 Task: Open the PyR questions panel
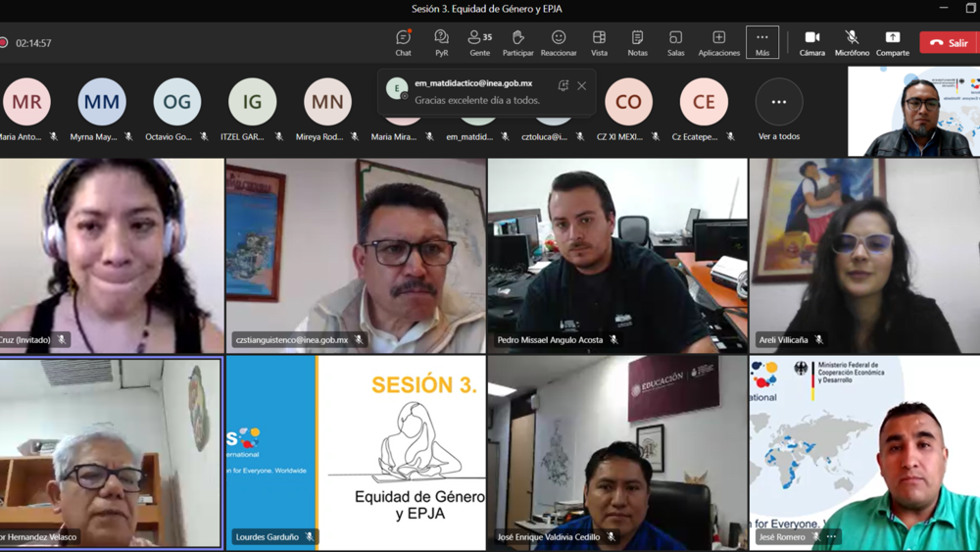[x=441, y=42]
